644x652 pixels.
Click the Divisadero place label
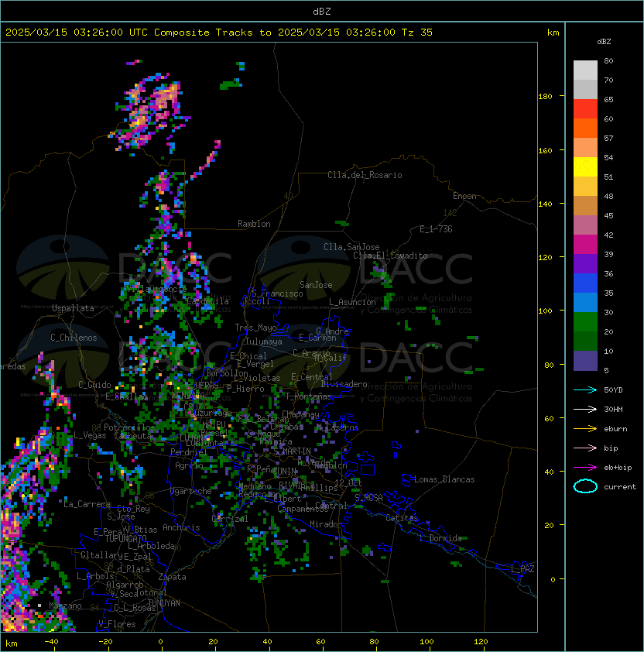click(344, 384)
